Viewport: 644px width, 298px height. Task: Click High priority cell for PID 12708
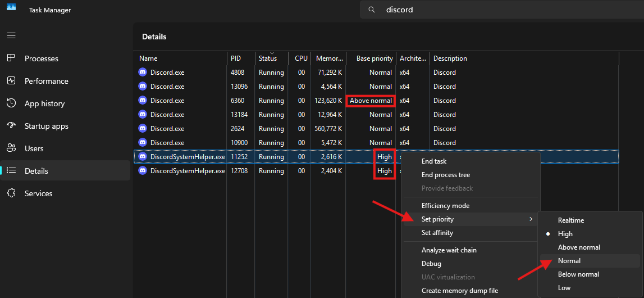coord(385,170)
